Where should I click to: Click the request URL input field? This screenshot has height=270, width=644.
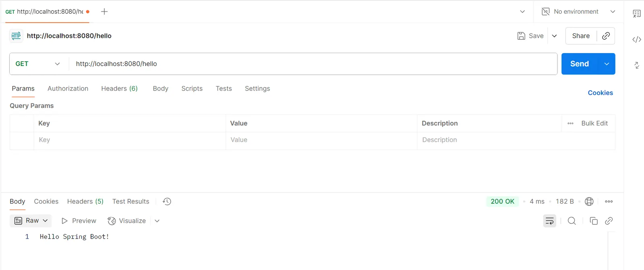point(314,64)
